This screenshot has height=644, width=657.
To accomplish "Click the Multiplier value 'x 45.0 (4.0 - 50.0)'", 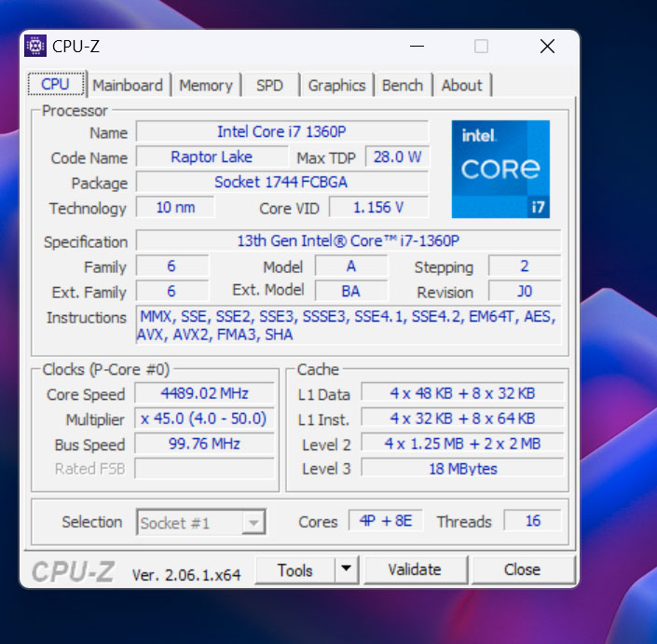I will [x=204, y=418].
